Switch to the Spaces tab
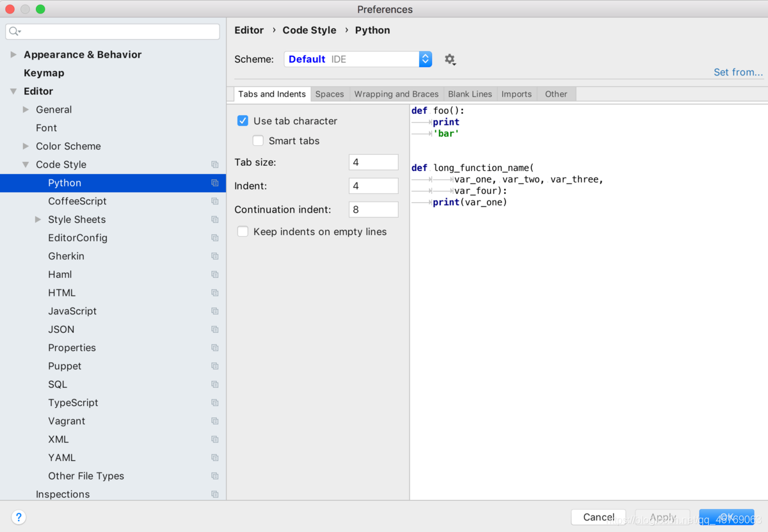The height and width of the screenshot is (532, 768). (x=330, y=94)
